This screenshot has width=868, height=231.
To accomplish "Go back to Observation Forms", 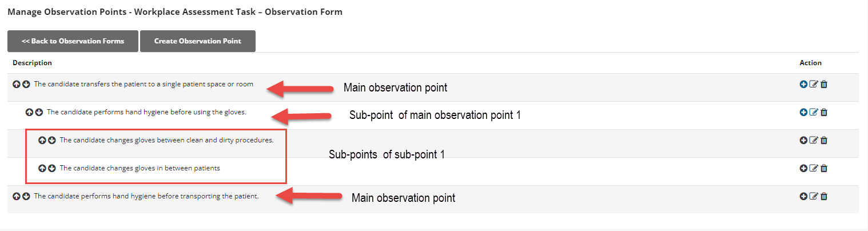I will coord(73,41).
